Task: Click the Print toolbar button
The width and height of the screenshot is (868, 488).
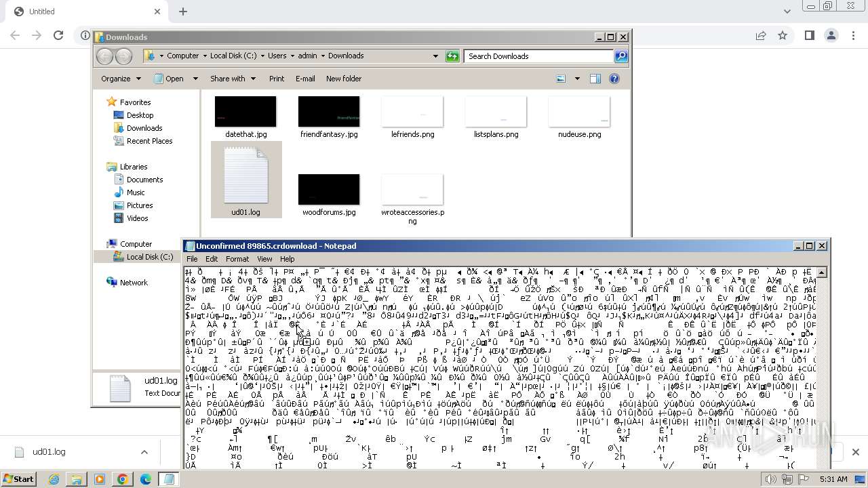Action: click(277, 79)
